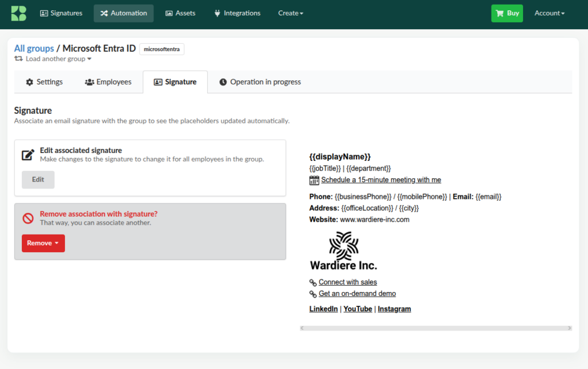Switch to the Settings tab
Screen dimensions: 588x369
click(44, 82)
